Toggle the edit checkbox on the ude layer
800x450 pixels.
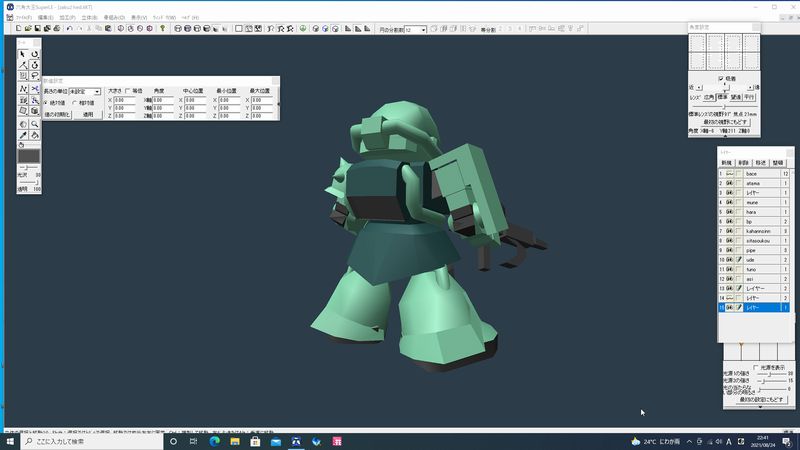(x=739, y=260)
